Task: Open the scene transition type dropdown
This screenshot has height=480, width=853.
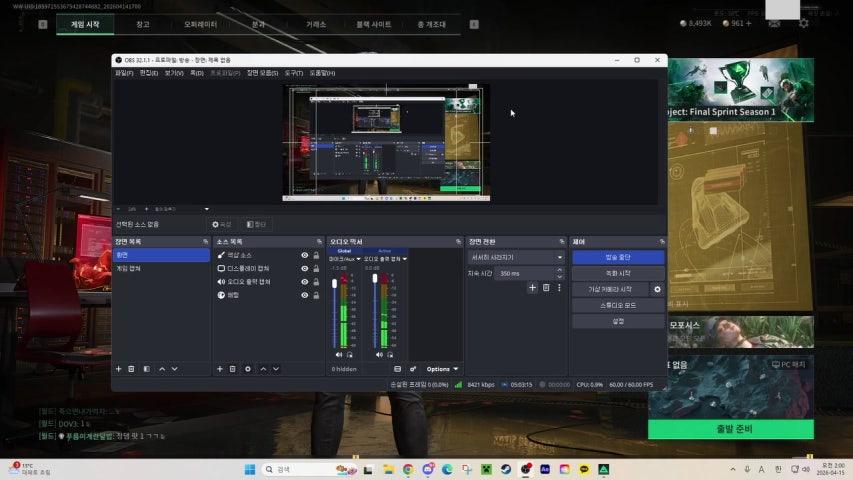Action: (516, 257)
